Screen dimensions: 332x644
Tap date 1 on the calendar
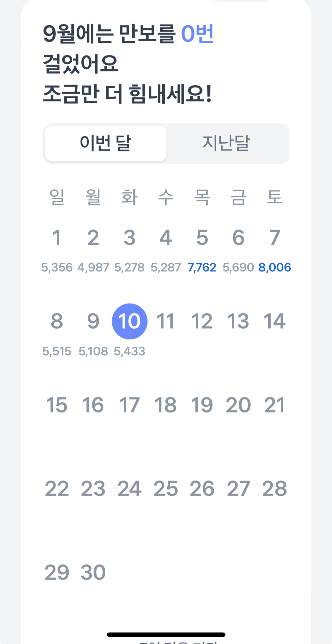(x=57, y=238)
